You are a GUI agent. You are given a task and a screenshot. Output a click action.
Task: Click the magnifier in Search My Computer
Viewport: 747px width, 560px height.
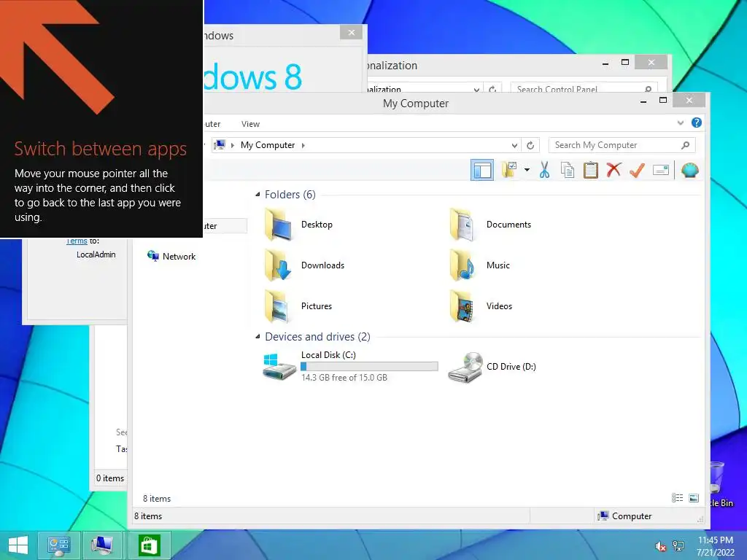click(x=685, y=145)
